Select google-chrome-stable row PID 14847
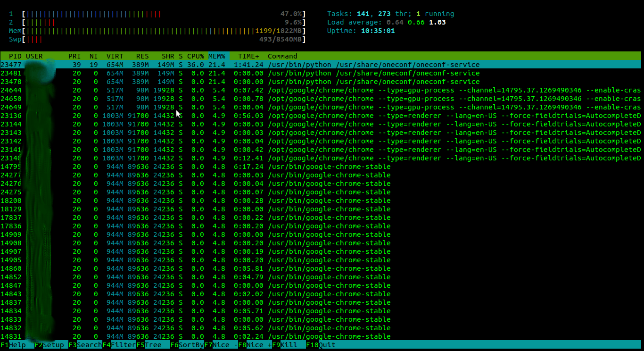 pos(321,285)
